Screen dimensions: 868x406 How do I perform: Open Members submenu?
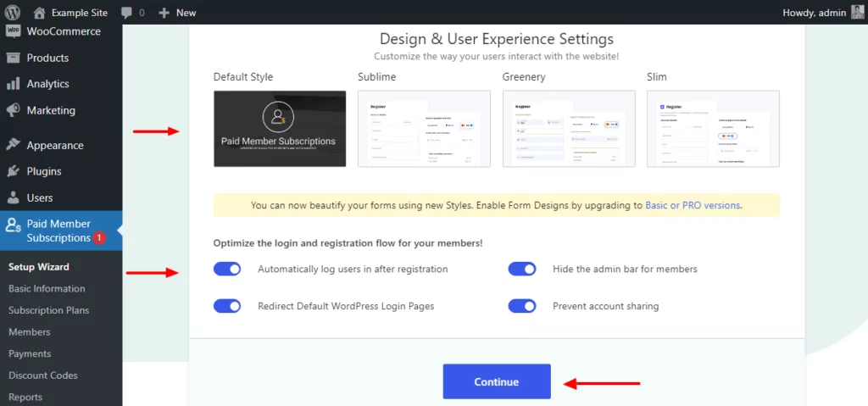30,331
